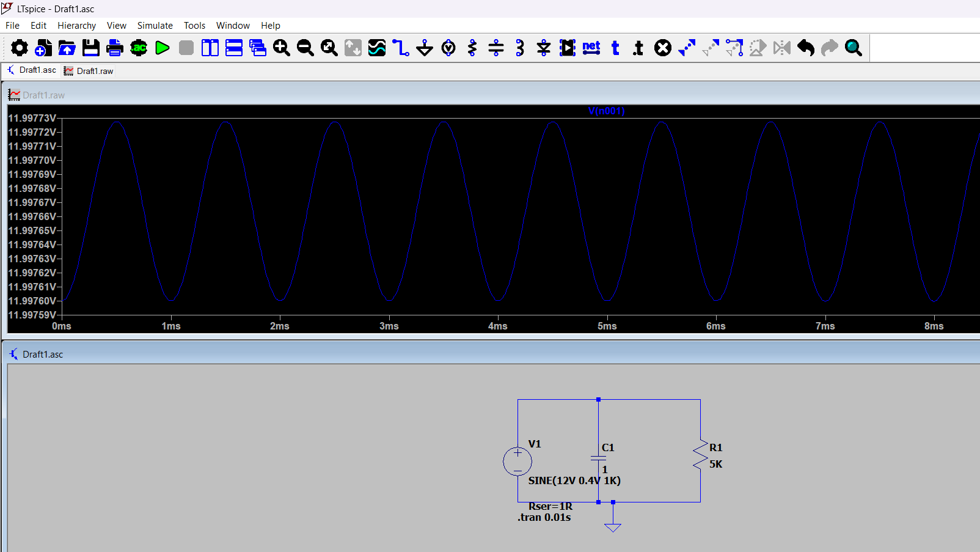980x552 pixels.
Task: Click the SINE(12V 0.4V 1K) source value
Action: (x=574, y=480)
